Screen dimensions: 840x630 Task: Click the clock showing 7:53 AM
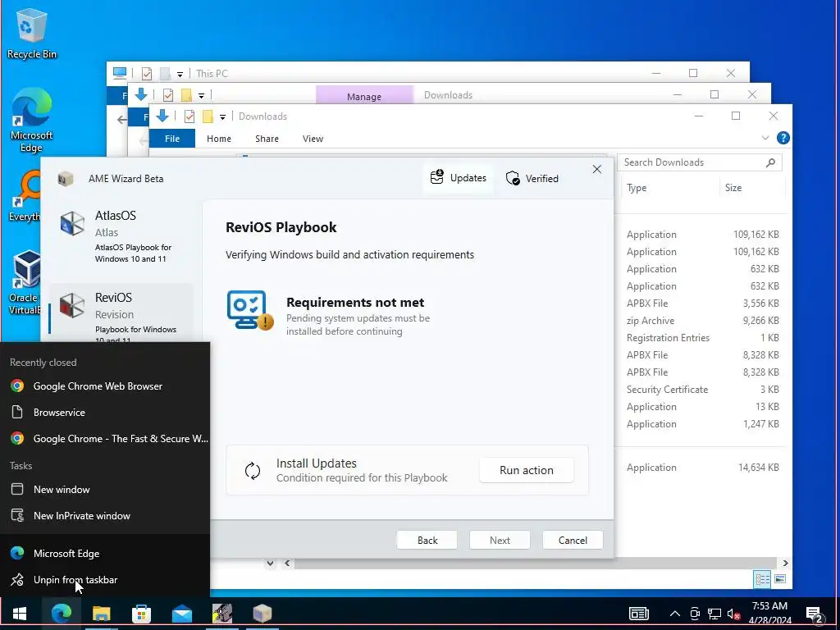tap(769, 614)
